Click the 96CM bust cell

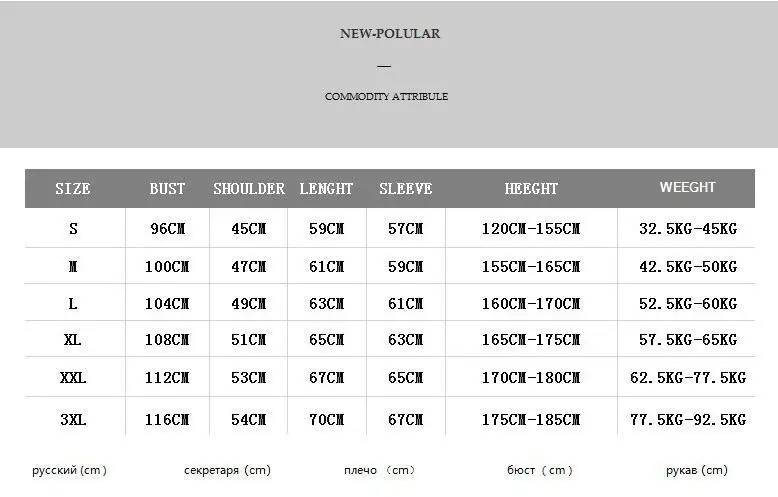(x=167, y=229)
